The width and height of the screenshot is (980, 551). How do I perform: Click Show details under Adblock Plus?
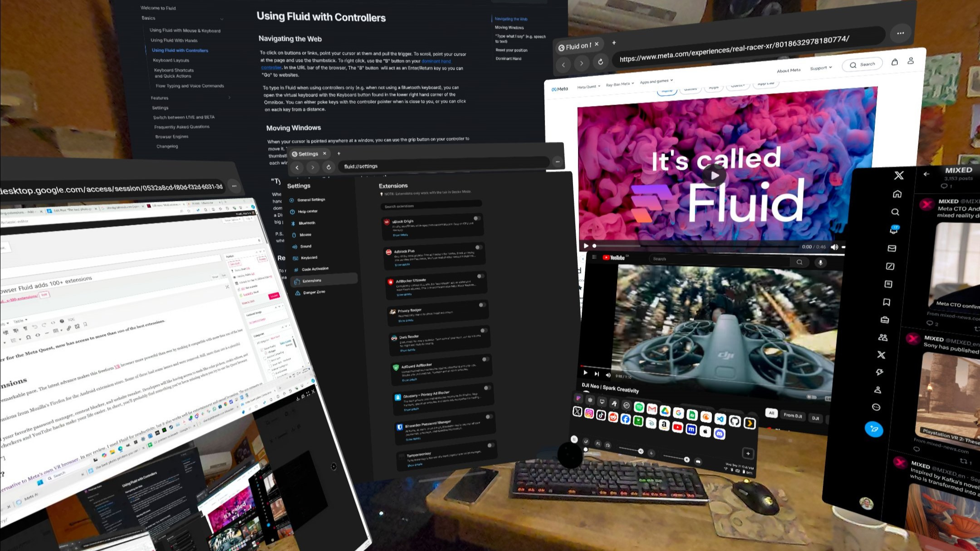(x=402, y=264)
